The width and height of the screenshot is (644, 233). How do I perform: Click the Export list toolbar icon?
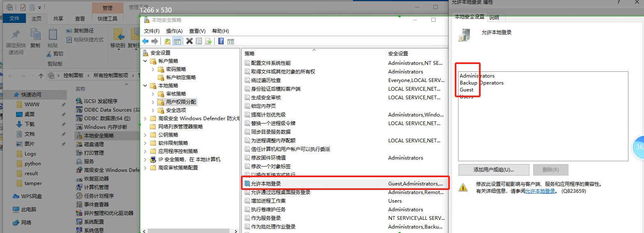[x=209, y=41]
